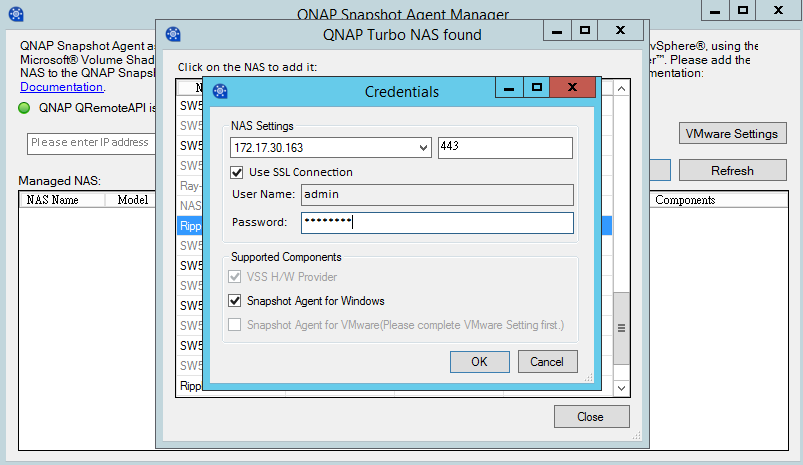
Task: Uncheck Snapshot Agent for Windows
Action: pyautogui.click(x=236, y=300)
